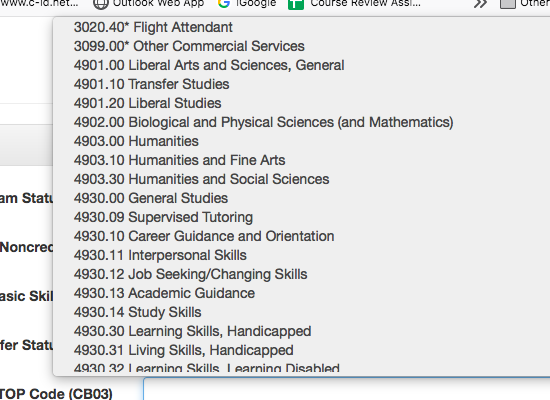550x400 pixels.
Task: Select 3099.00 Other Commercial Services option
Action: (x=302, y=46)
